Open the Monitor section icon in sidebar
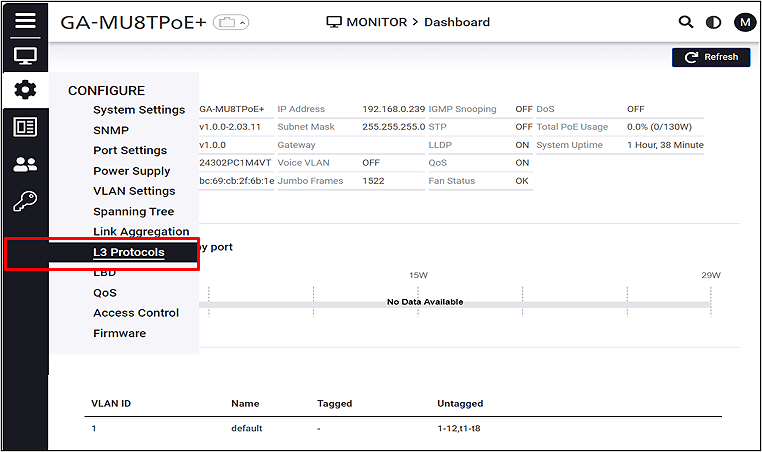 [x=25, y=56]
